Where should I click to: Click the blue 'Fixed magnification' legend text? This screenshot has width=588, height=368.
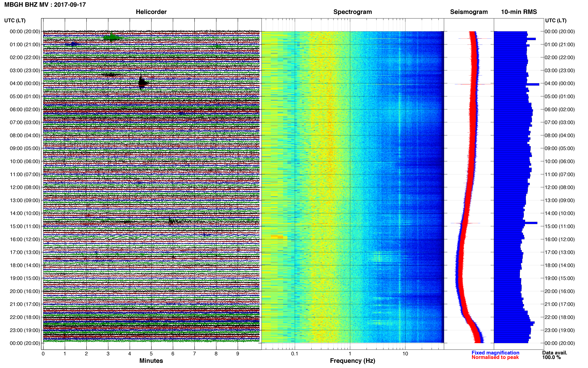point(495,353)
